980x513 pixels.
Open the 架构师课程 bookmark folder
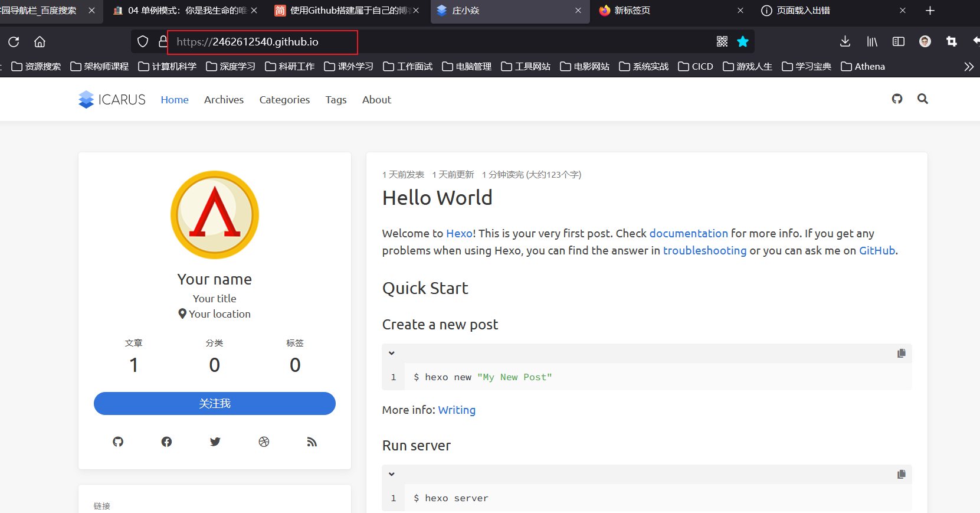[x=99, y=67]
